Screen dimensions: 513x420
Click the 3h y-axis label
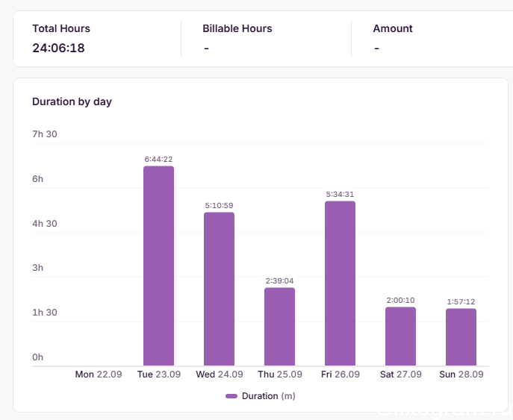[x=37, y=268]
